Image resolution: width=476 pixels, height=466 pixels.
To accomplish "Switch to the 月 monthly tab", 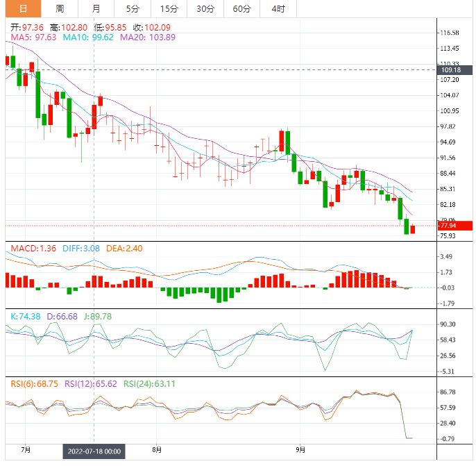I will [x=96, y=8].
